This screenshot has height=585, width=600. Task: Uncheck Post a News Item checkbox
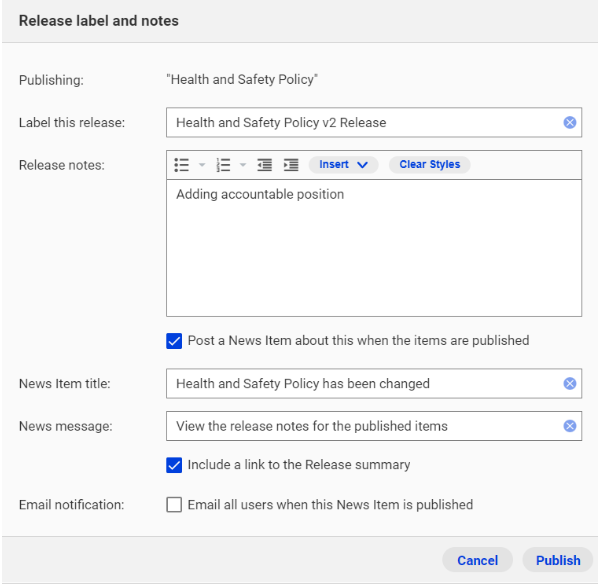point(174,341)
